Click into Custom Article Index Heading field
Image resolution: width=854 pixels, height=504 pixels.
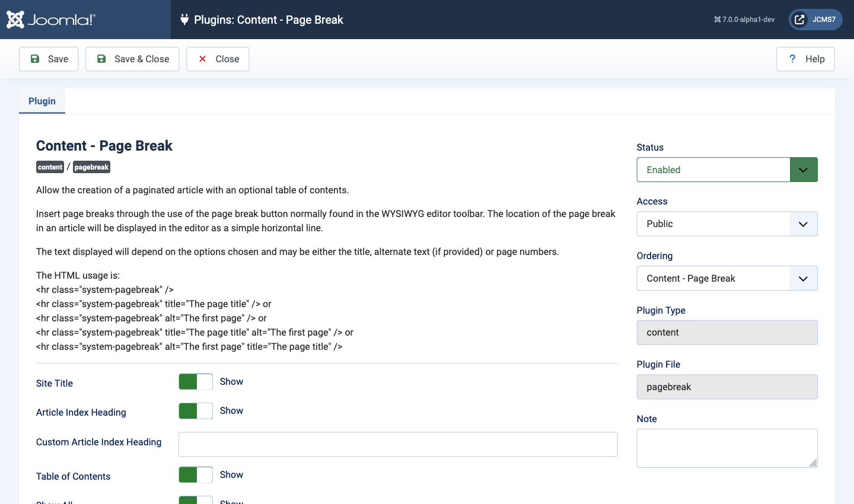pos(398,445)
